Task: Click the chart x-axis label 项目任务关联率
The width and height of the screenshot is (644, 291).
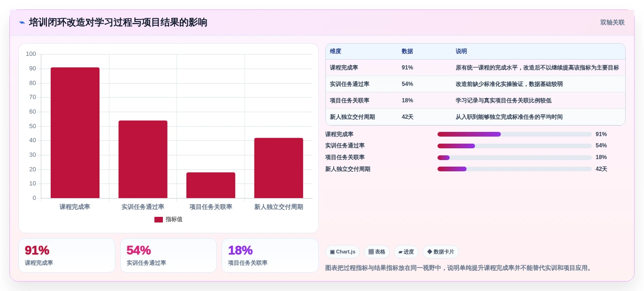Action: pyautogui.click(x=211, y=207)
